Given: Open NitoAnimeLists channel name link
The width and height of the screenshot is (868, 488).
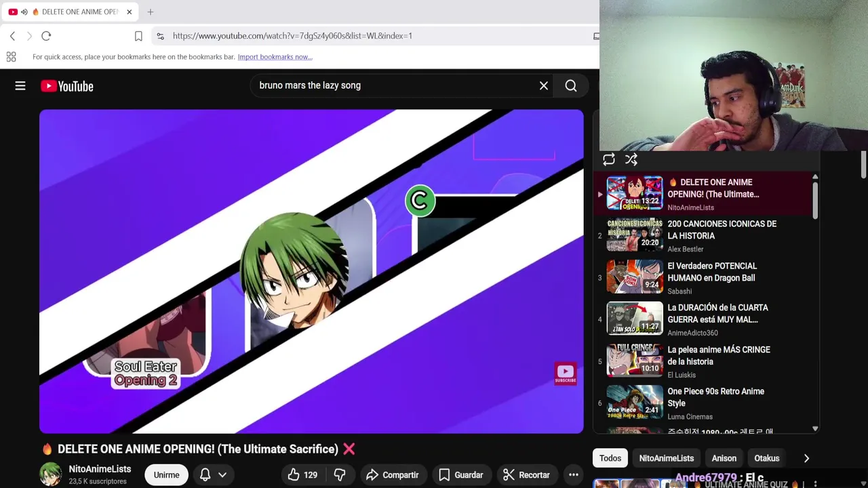Looking at the screenshot, I should tap(100, 469).
